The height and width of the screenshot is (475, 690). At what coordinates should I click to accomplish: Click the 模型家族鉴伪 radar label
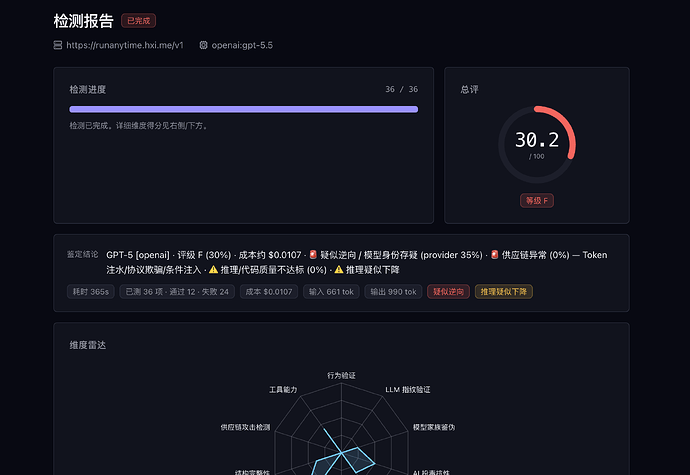tap(434, 427)
